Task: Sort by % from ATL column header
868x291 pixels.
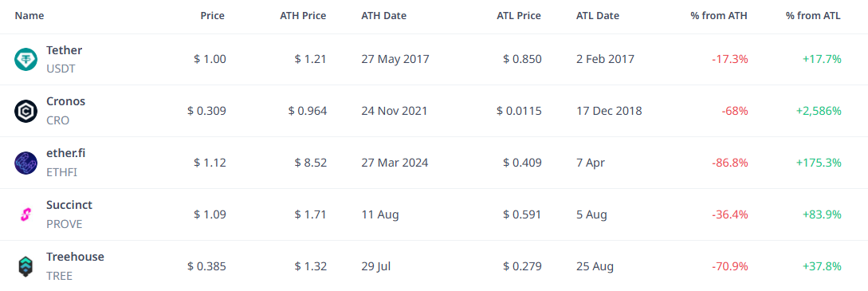Action: (813, 16)
